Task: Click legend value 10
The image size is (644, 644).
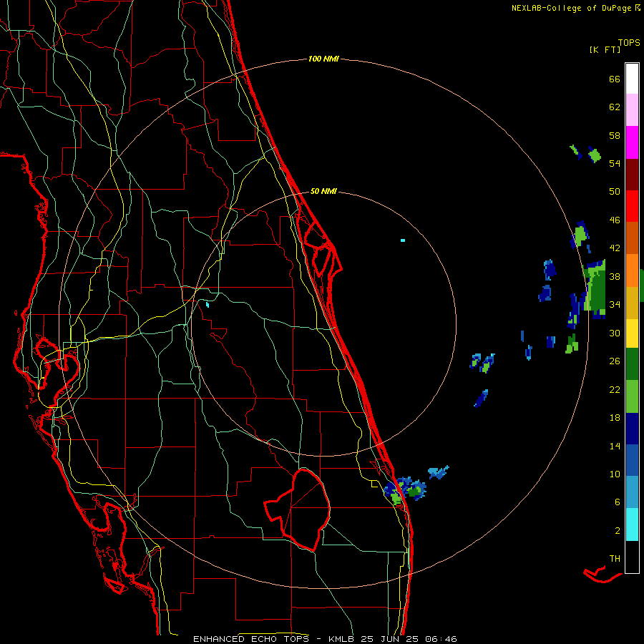Action: pos(615,474)
